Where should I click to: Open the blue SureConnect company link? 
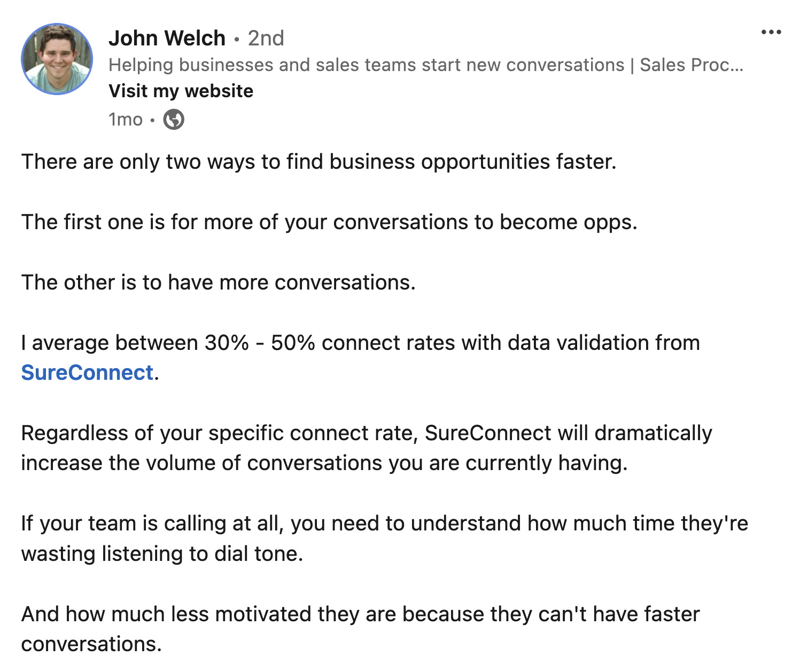click(87, 372)
